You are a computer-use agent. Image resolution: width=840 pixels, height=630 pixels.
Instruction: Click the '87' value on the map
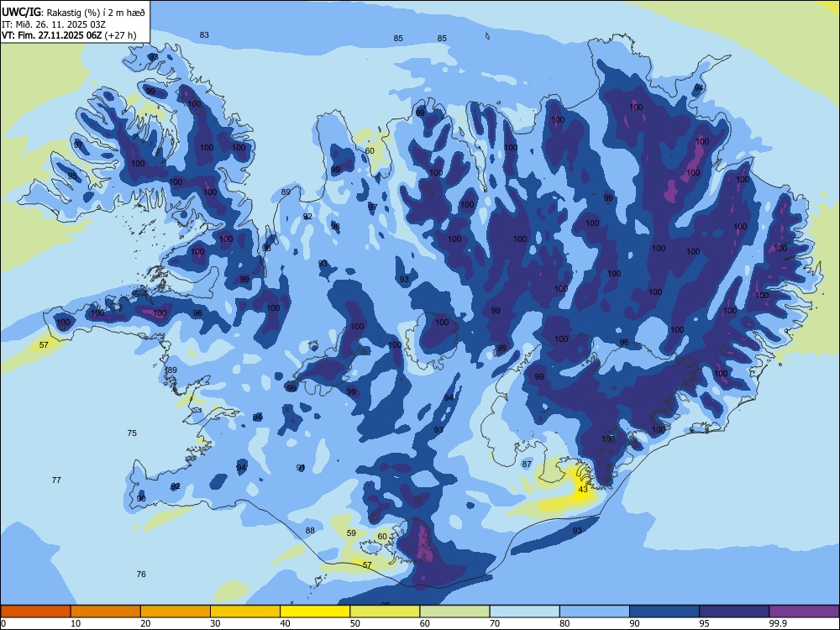(527, 464)
